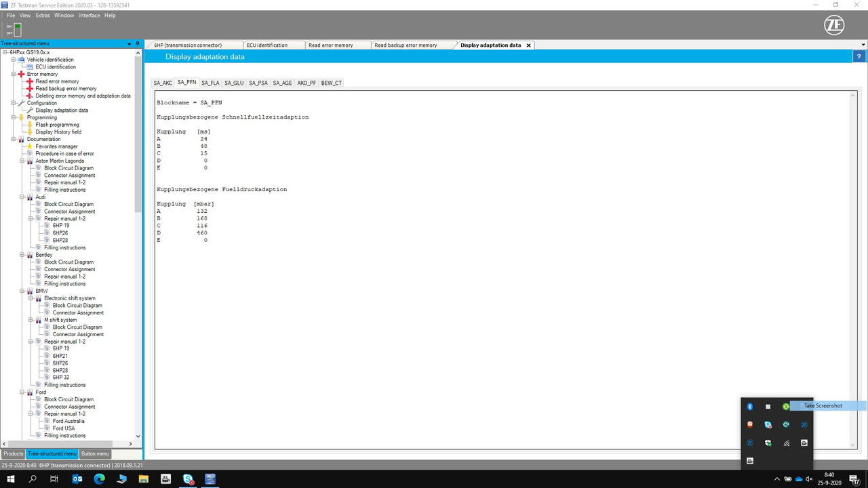Select the Flash programming yellow arrow icon

[x=29, y=125]
